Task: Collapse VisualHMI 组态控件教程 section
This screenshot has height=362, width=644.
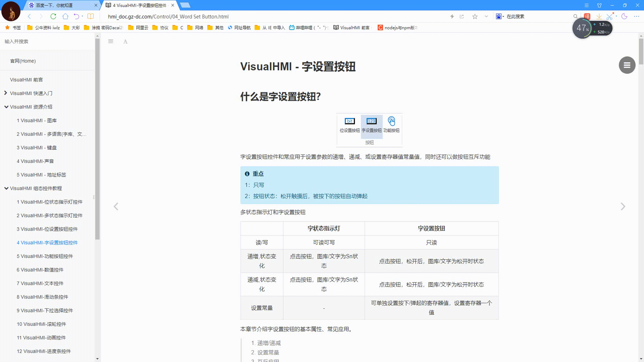Action: pos(6,188)
